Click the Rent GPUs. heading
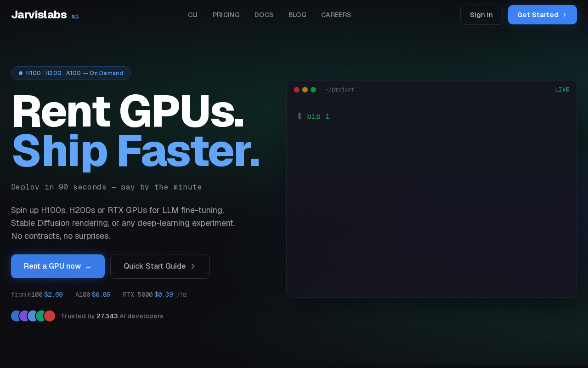The image size is (588, 368). point(128,111)
